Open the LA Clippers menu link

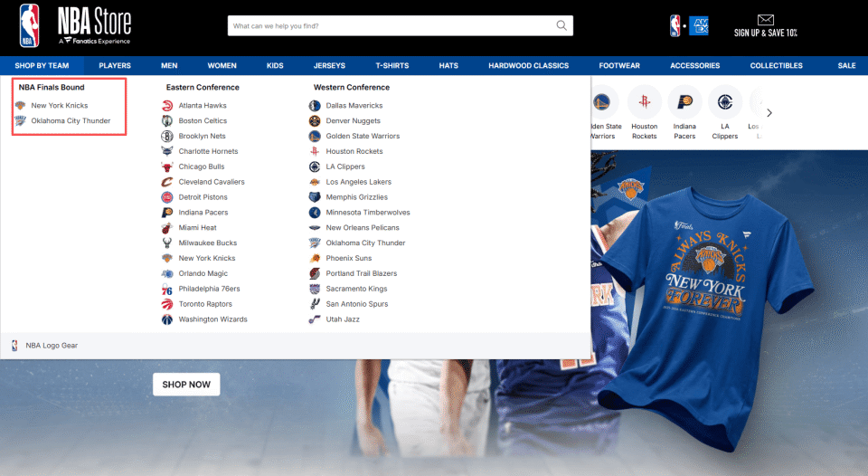click(345, 167)
